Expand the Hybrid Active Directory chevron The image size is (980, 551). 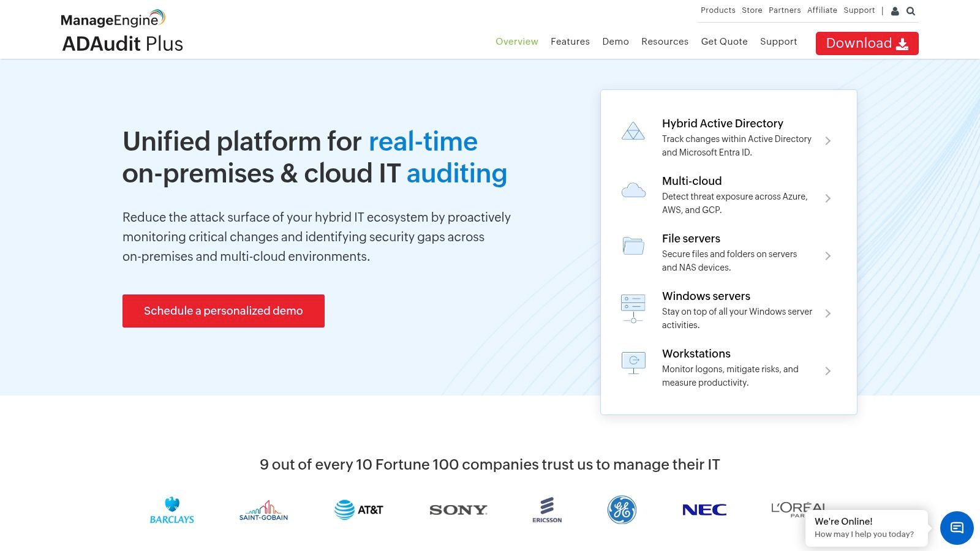828,141
